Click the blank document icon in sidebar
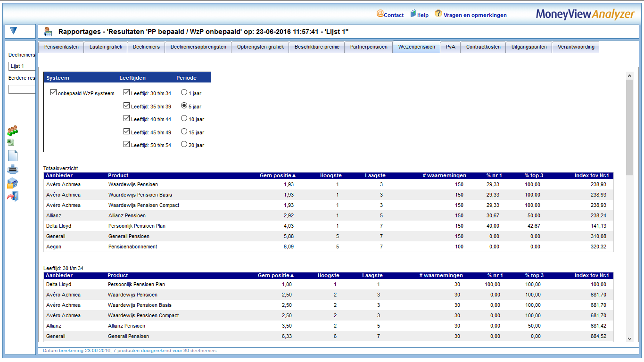The height and width of the screenshot is (362, 644). (x=13, y=156)
